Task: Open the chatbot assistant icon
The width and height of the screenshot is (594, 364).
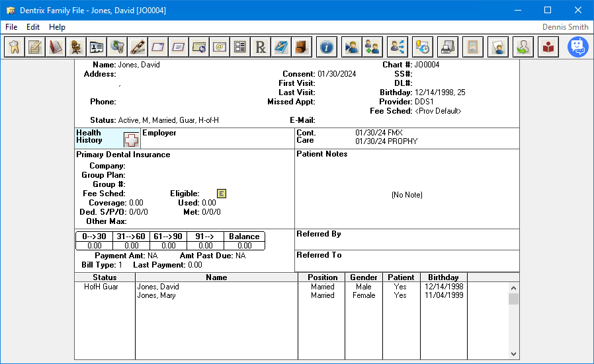Action: [x=577, y=47]
